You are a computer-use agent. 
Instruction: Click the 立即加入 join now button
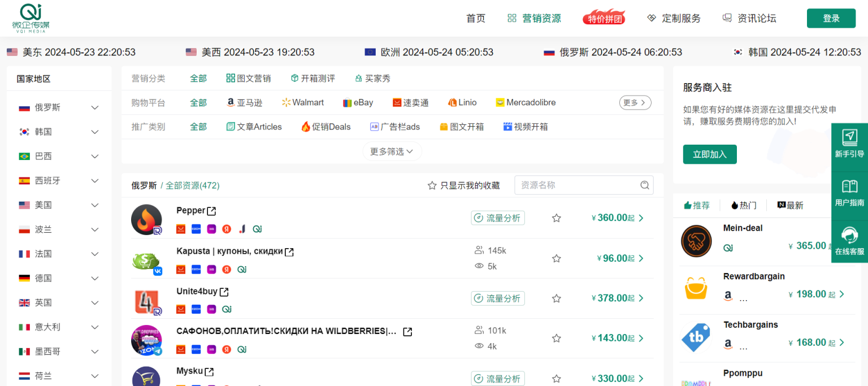(710, 154)
